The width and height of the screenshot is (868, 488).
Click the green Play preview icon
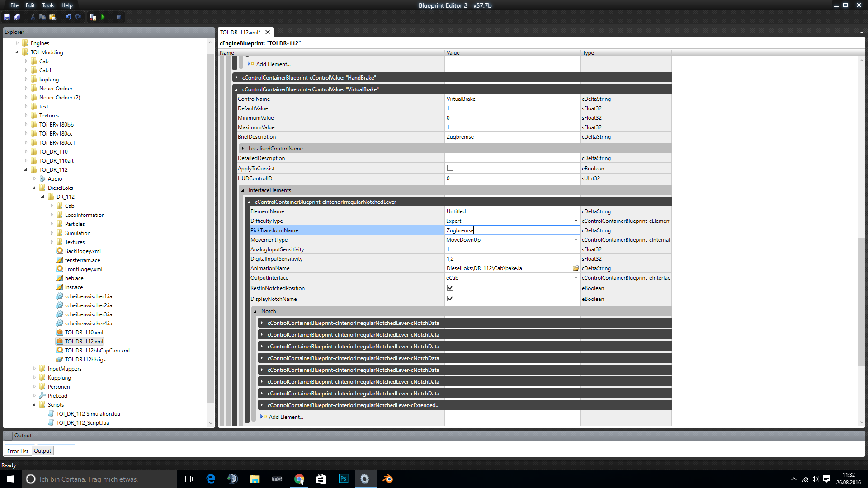tap(103, 17)
